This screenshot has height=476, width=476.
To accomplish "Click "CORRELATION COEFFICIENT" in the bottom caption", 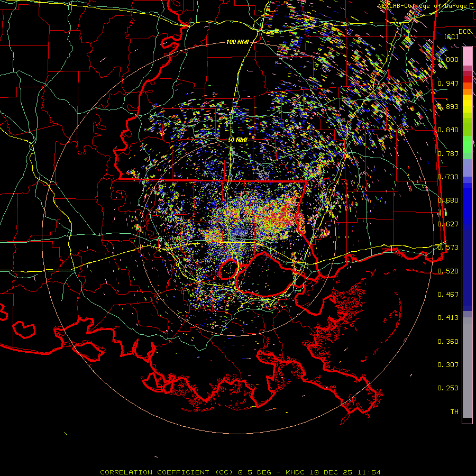I will tap(154, 472).
